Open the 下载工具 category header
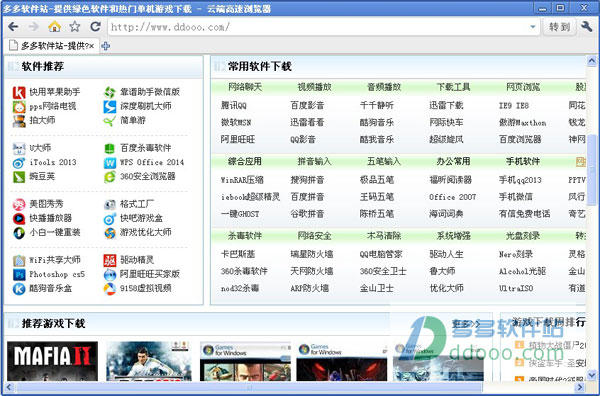This screenshot has width=600, height=396. 453,87
